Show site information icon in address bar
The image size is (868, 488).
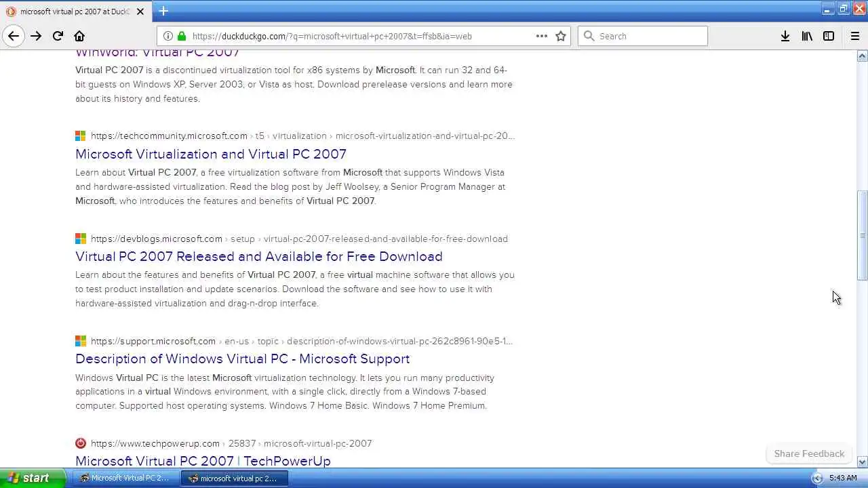(x=168, y=36)
